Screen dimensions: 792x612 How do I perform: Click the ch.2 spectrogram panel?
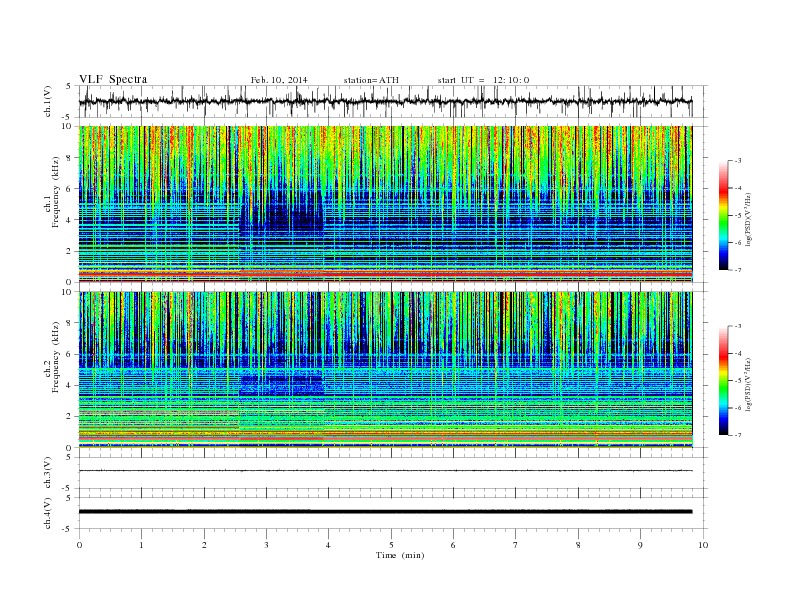click(x=385, y=370)
